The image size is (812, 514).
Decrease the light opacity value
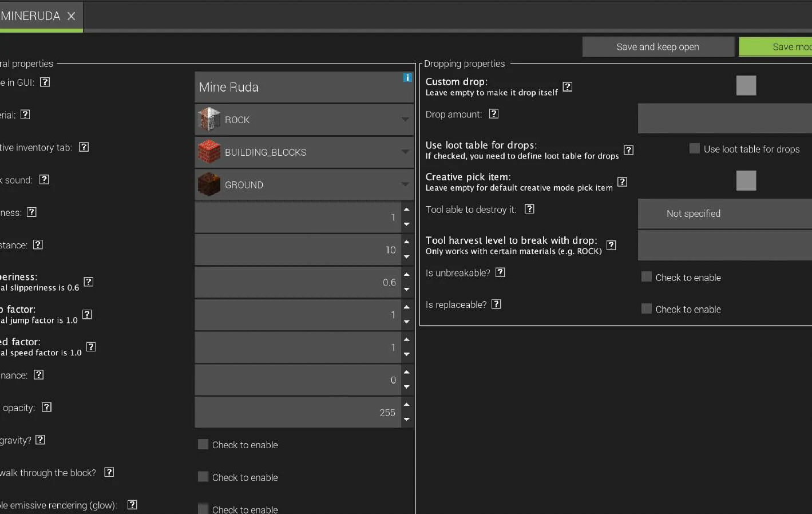click(x=406, y=420)
